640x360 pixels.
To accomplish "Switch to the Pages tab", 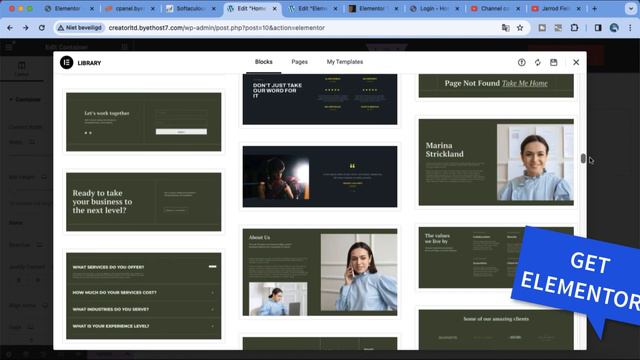I will pyautogui.click(x=300, y=62).
